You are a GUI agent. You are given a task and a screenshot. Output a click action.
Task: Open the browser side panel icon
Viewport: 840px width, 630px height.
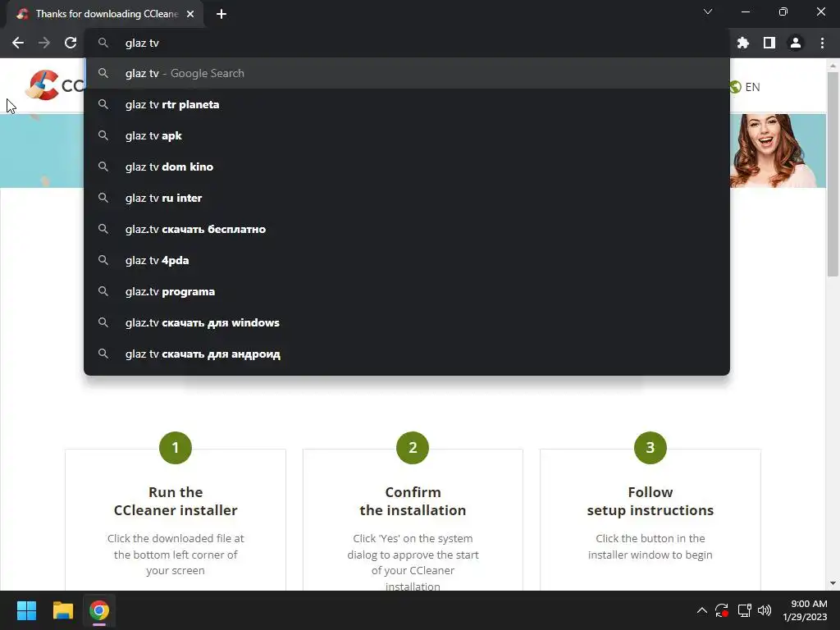tap(769, 43)
